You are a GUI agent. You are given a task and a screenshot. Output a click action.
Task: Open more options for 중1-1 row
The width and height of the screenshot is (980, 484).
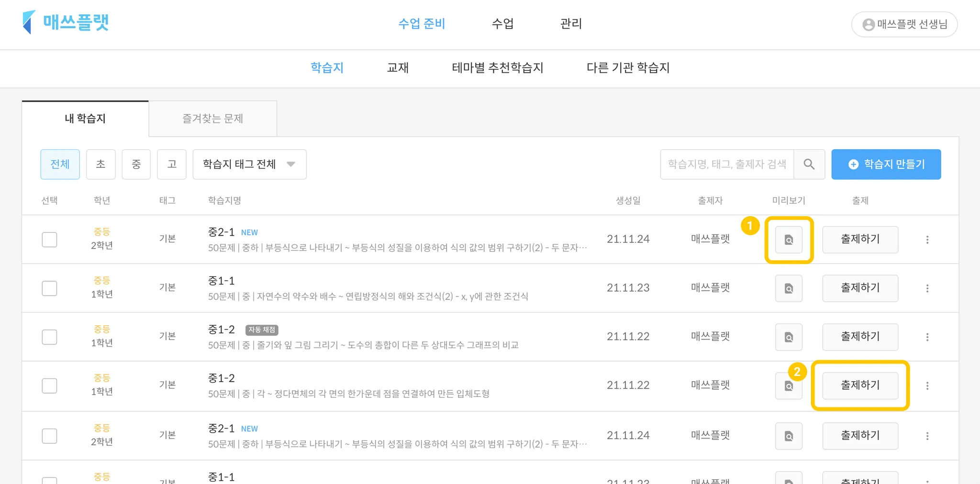(x=927, y=288)
